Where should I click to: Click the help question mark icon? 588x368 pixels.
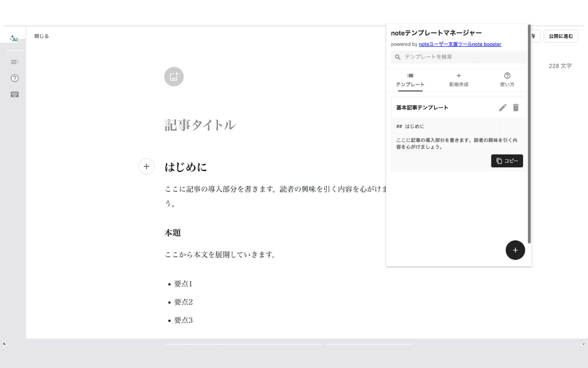tap(14, 78)
